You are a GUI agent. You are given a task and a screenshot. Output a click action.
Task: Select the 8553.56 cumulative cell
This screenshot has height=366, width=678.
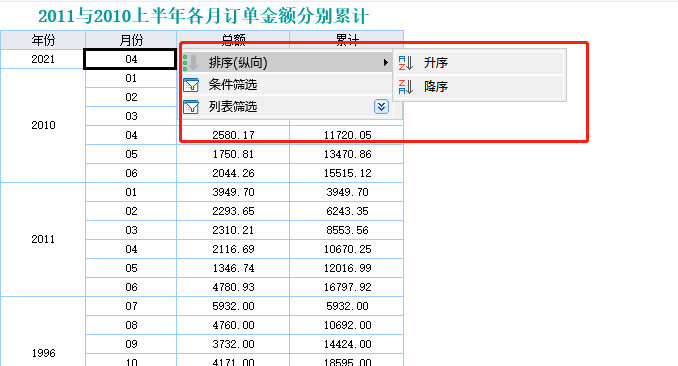point(347,230)
